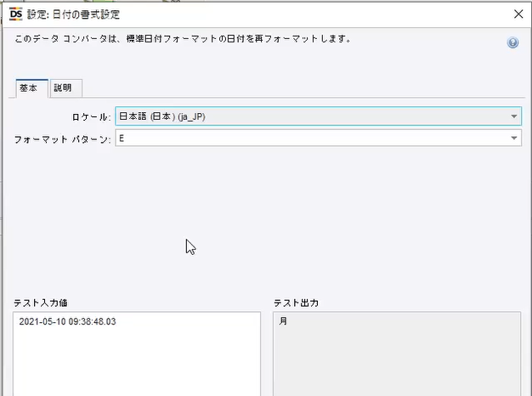Click the DS application icon in title bar
This screenshot has width=532, height=396.
coord(15,14)
